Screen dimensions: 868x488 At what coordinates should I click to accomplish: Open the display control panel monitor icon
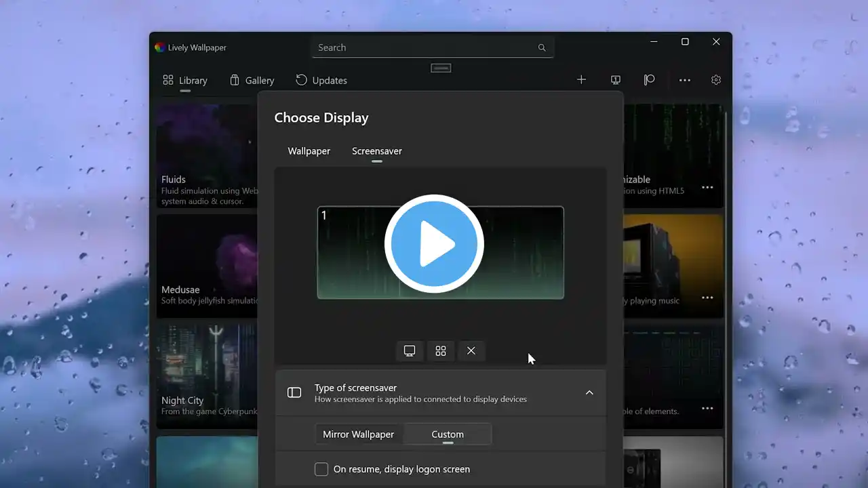pyautogui.click(x=616, y=80)
